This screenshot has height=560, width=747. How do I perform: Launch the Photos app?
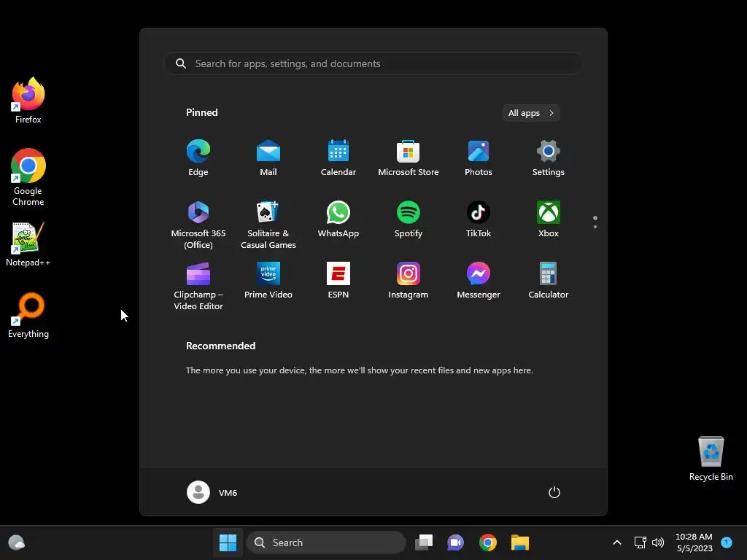pos(479,158)
